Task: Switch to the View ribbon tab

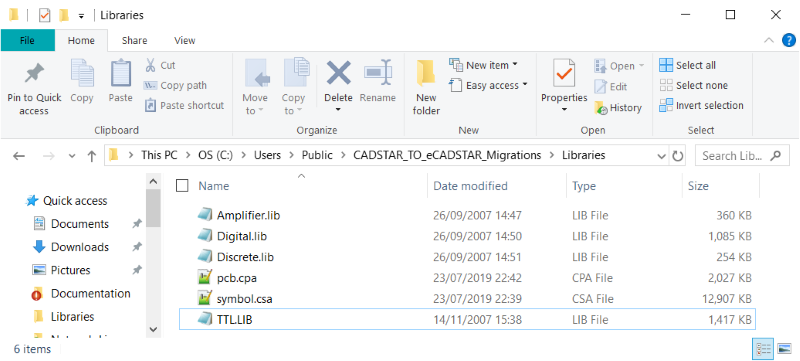Action: tap(185, 40)
